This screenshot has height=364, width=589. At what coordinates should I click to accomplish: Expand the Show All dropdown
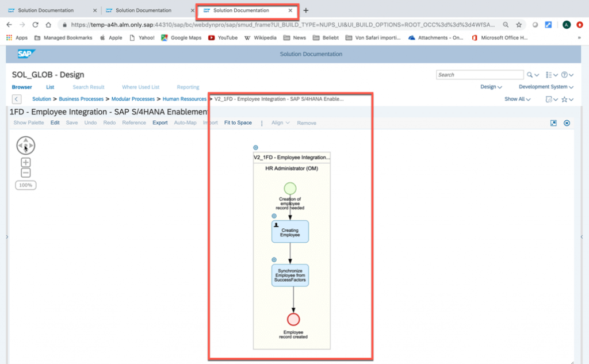pos(517,99)
